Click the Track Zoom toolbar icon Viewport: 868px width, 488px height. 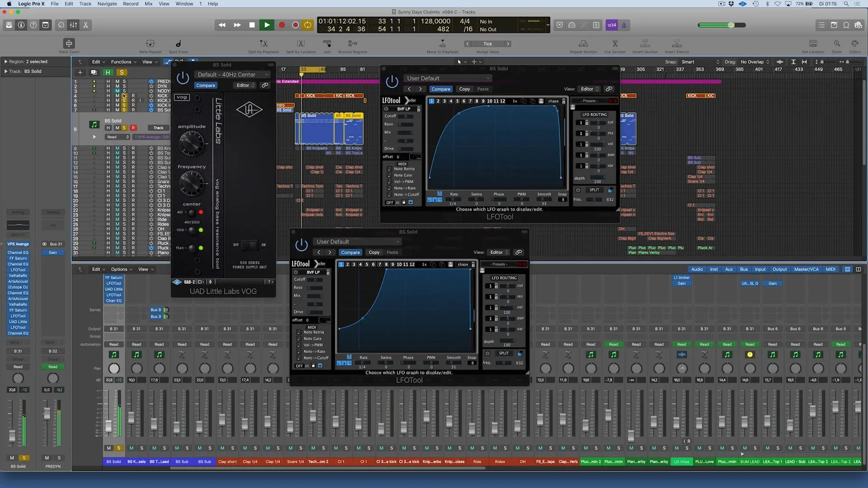[69, 44]
